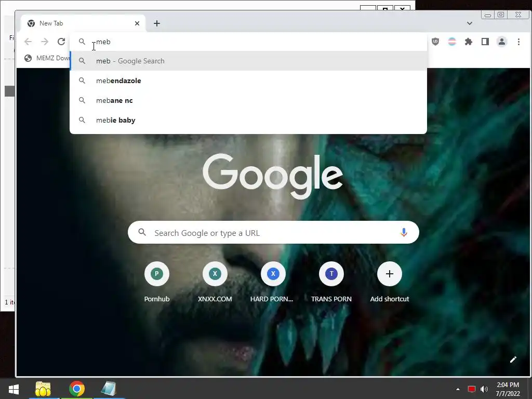
Task: Click the Google logo
Action: pos(273,176)
